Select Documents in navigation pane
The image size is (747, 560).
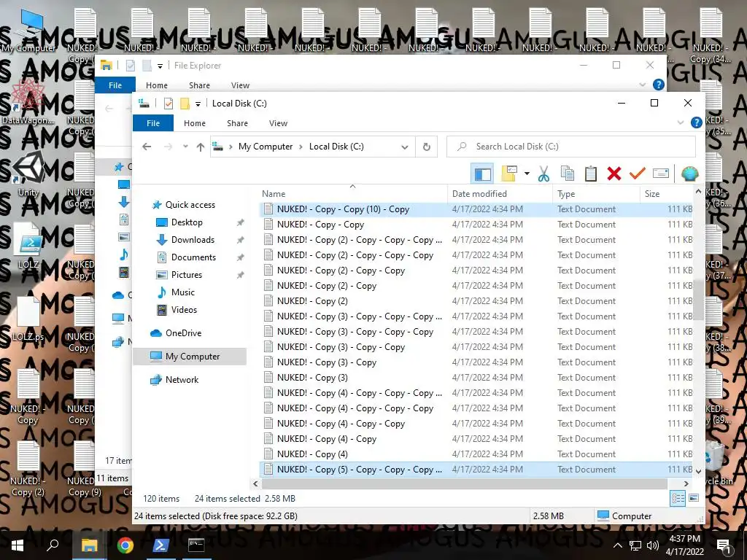(x=193, y=257)
